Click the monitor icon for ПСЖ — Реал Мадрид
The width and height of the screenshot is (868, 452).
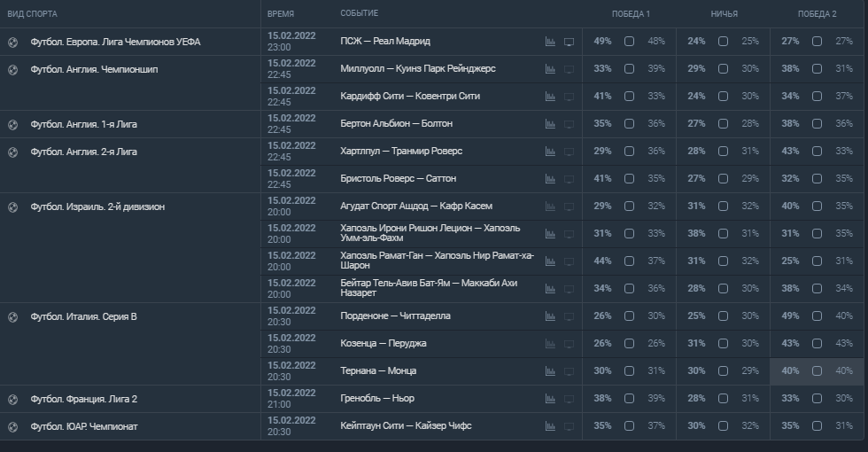[x=569, y=42]
